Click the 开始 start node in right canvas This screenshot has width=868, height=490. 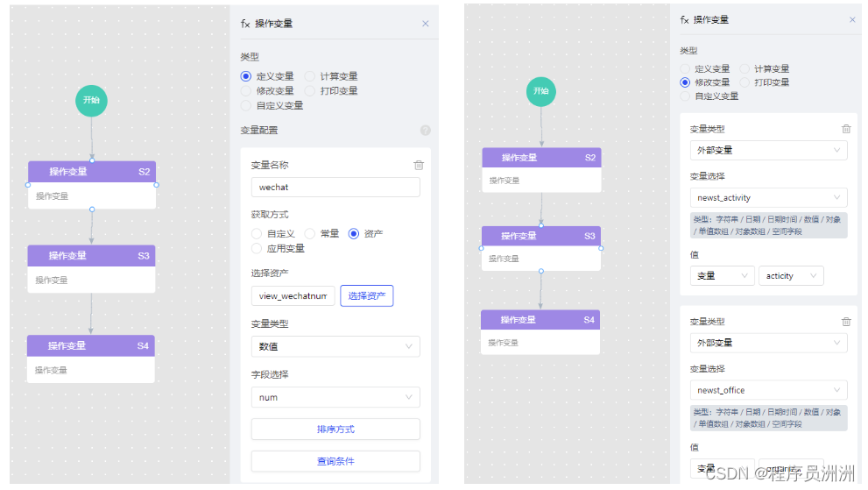[541, 91]
